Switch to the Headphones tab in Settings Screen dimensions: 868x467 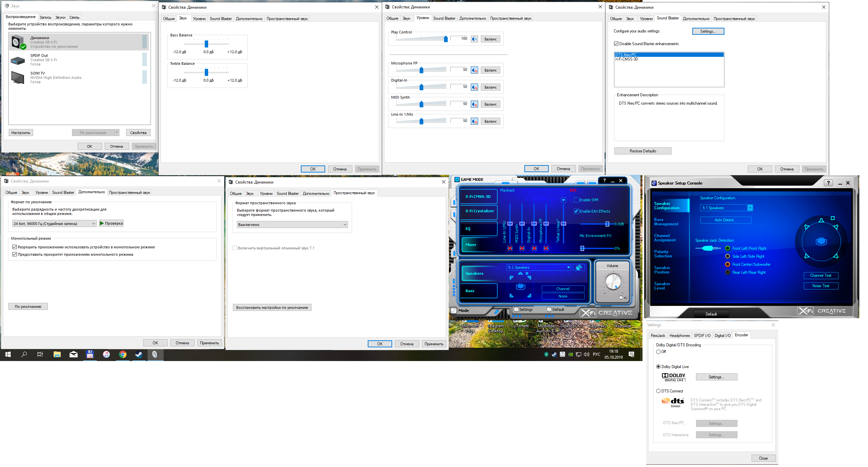[x=679, y=336]
